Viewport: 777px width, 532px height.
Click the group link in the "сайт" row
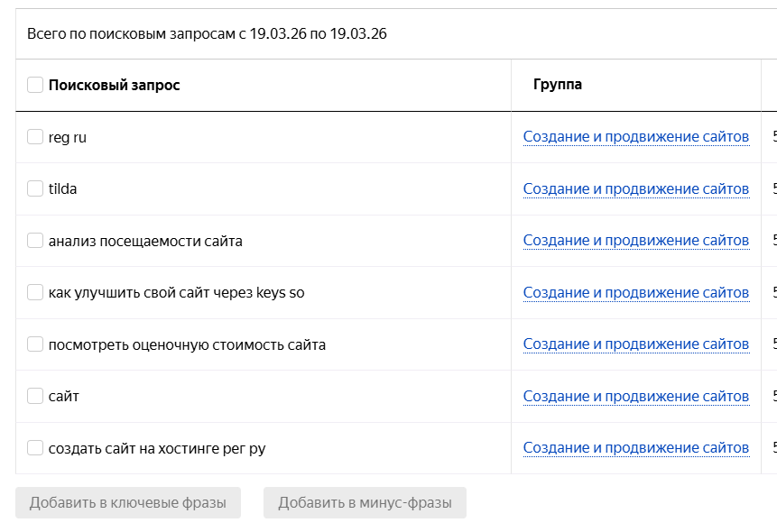pyautogui.click(x=635, y=396)
